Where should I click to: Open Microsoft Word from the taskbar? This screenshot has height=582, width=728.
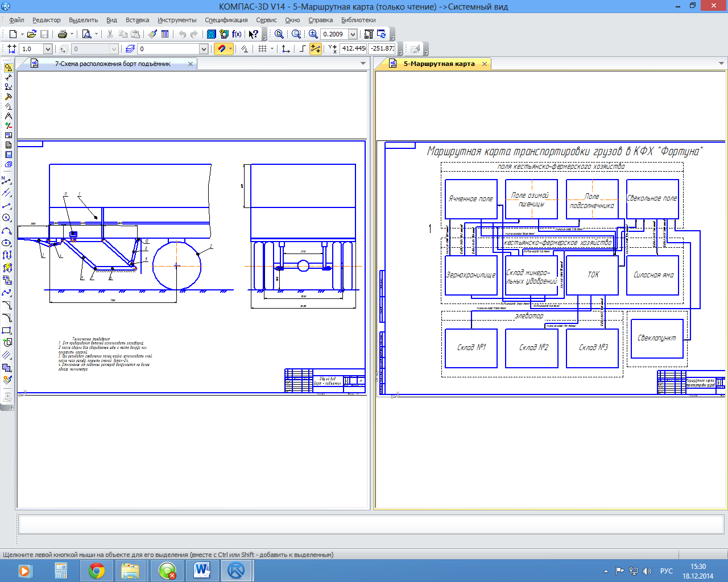tap(202, 571)
